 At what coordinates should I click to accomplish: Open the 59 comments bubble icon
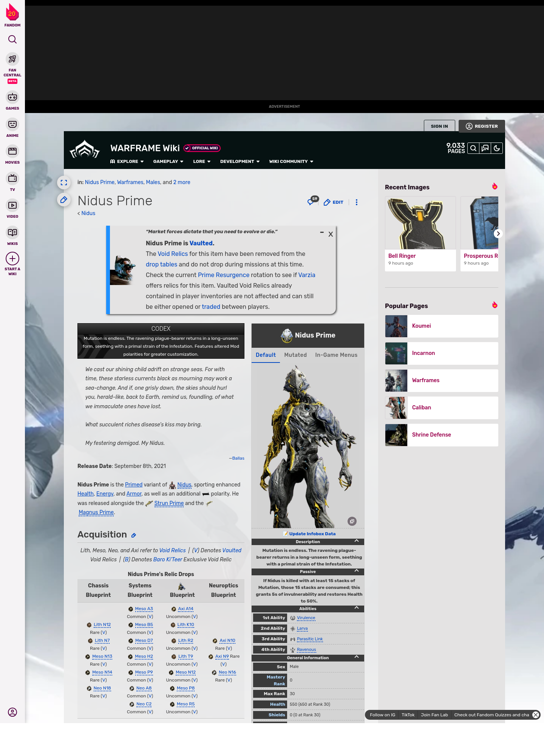[311, 201]
